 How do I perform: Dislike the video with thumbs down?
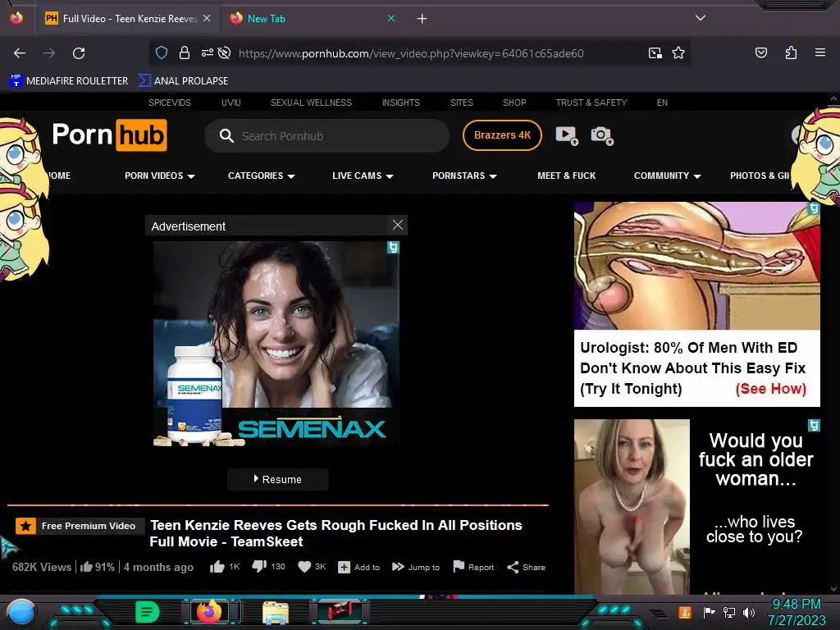pos(259,567)
